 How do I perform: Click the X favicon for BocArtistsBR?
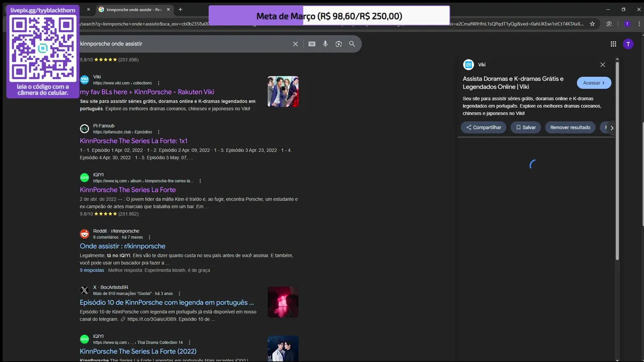pyautogui.click(x=85, y=290)
